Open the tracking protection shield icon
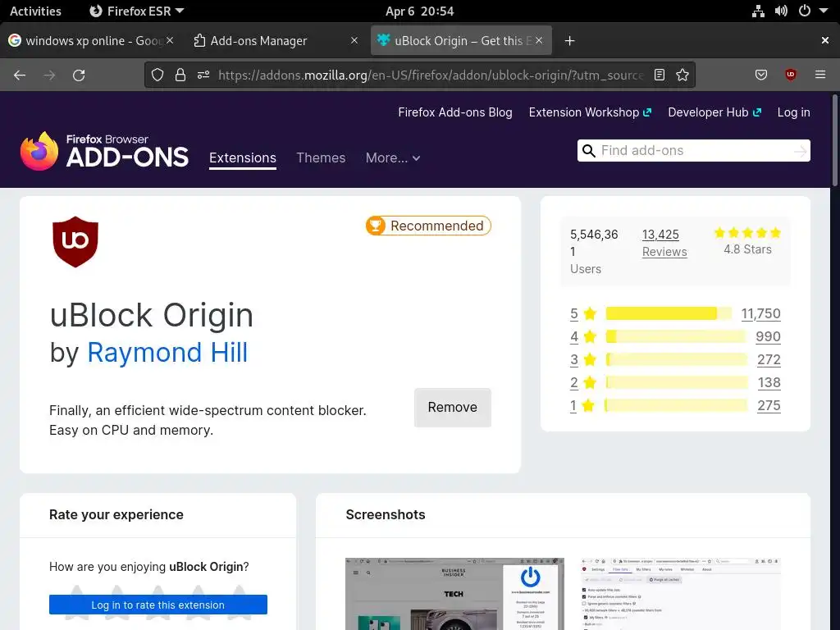 pyautogui.click(x=157, y=75)
